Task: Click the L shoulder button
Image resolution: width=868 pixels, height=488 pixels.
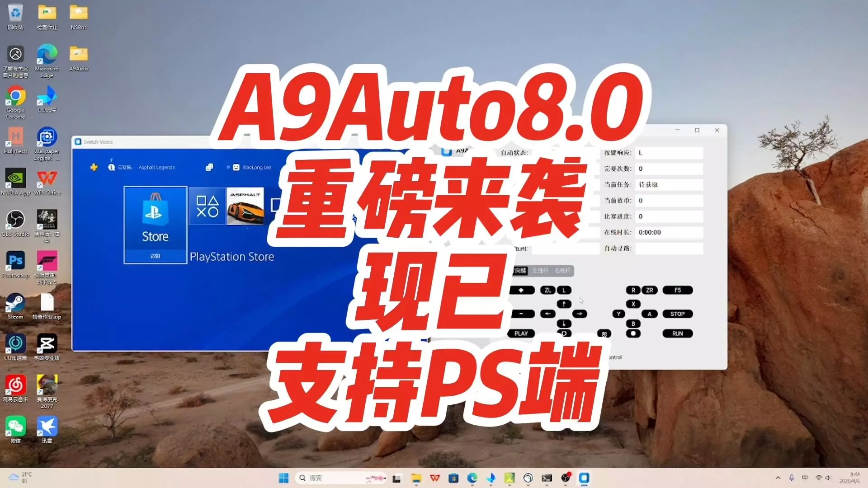Action: coord(564,290)
